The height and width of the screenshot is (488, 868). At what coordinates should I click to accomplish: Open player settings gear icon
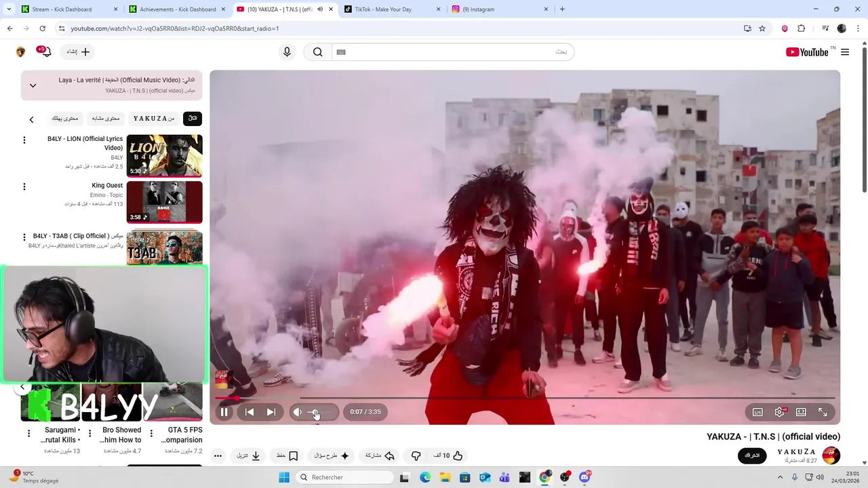coord(780,412)
